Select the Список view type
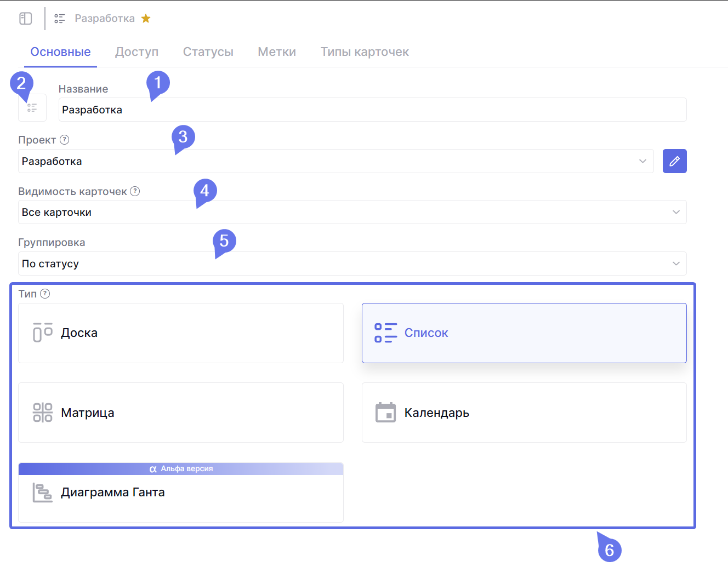 click(524, 333)
